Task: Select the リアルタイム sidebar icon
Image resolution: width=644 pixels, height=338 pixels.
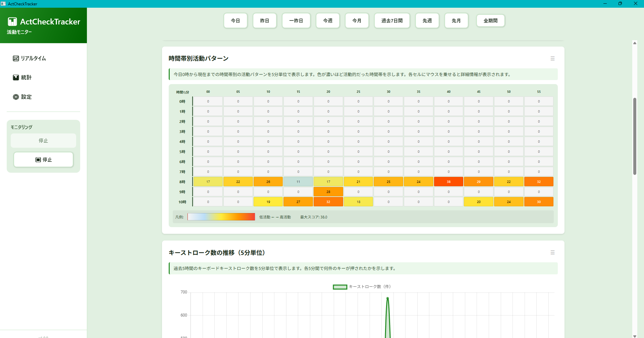Action: pyautogui.click(x=16, y=58)
